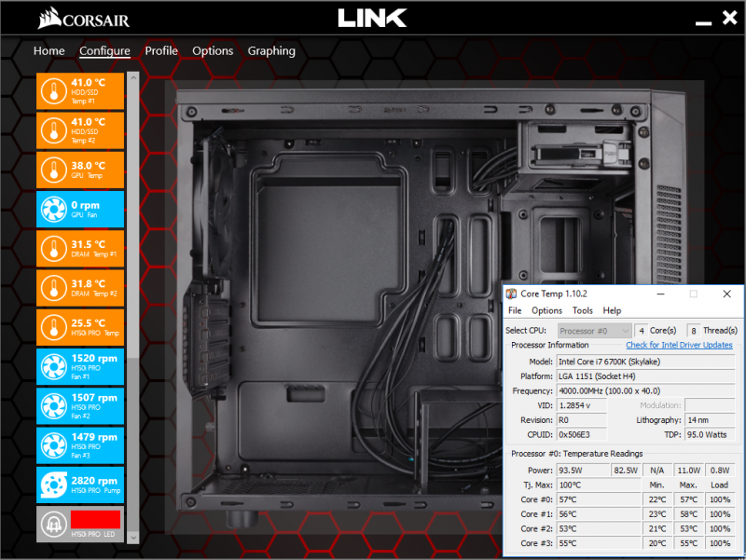The image size is (746, 560).
Task: Click the sensor list scroll up arrow
Action: [x=133, y=77]
